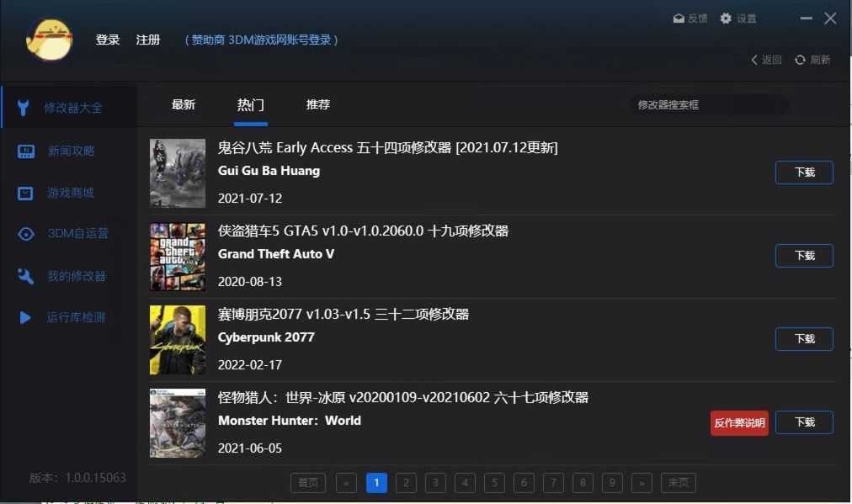Download the Cyberpunk 2077 trainer
Viewport: 852px width, 504px height.
(x=804, y=339)
